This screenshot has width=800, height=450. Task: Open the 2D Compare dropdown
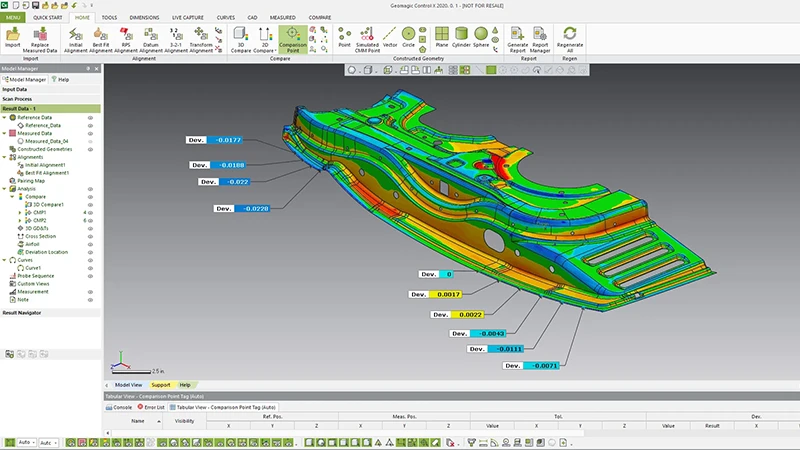click(273, 50)
